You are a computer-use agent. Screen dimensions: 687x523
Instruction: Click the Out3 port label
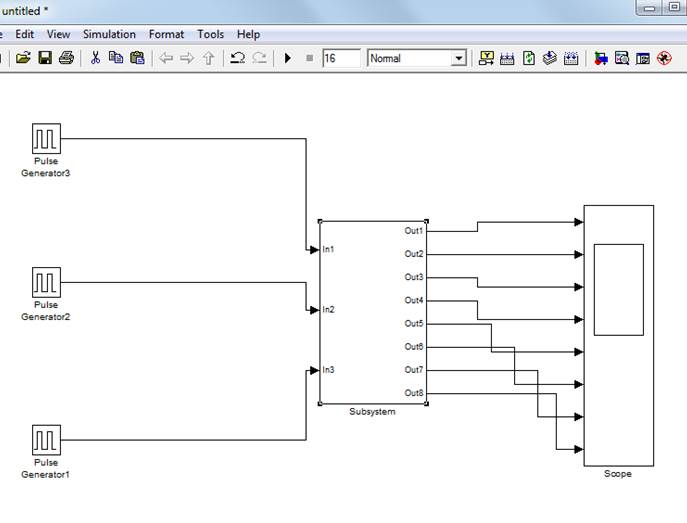pyautogui.click(x=414, y=277)
